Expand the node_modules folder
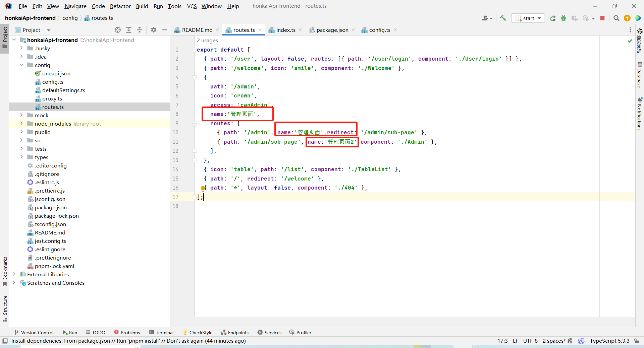The width and height of the screenshot is (644, 348). pyautogui.click(x=21, y=124)
